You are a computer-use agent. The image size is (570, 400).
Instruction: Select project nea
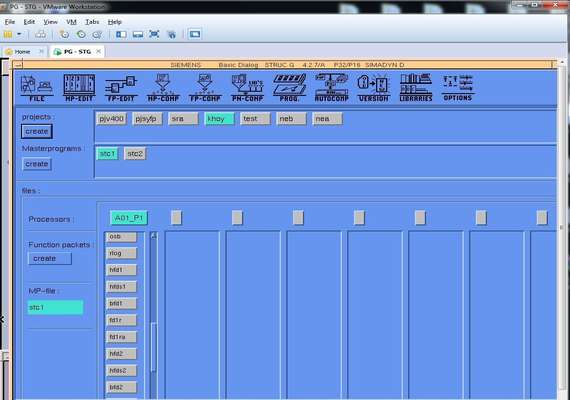coord(327,119)
